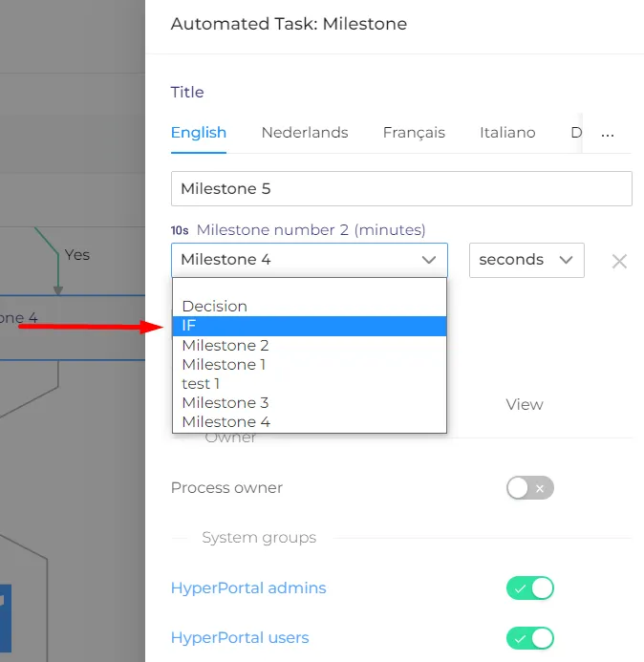Disable the HyperPortal admins toggle
The image size is (644, 662).
pyautogui.click(x=530, y=588)
